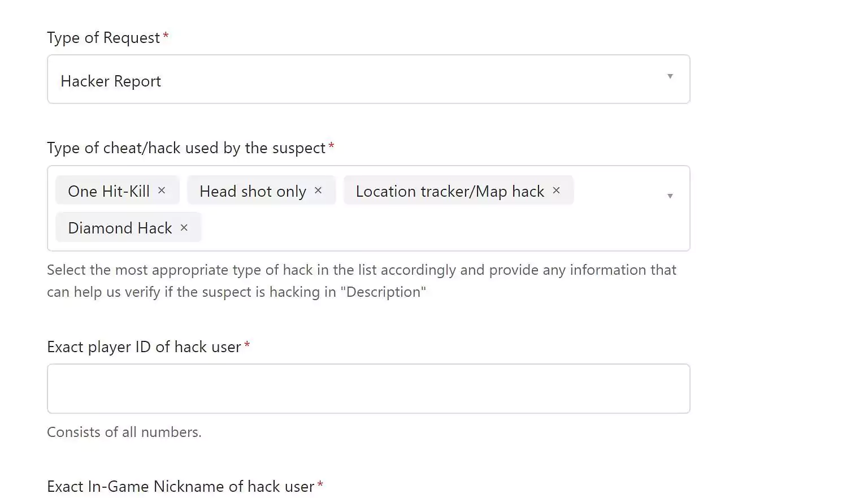868x498 pixels.
Task: Click the Exact In-Game Nickname label
Action: pyautogui.click(x=180, y=486)
